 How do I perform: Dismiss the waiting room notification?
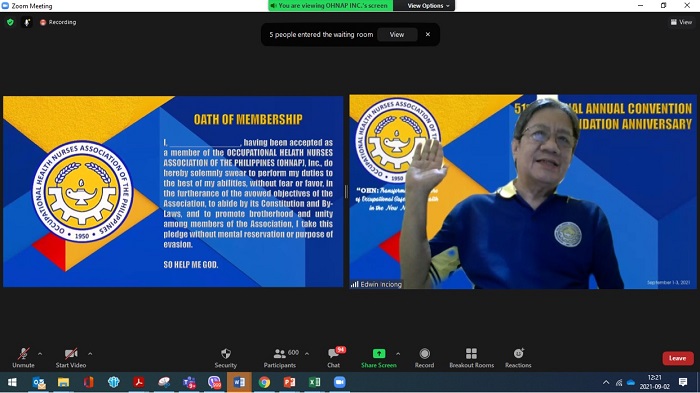pos(428,34)
